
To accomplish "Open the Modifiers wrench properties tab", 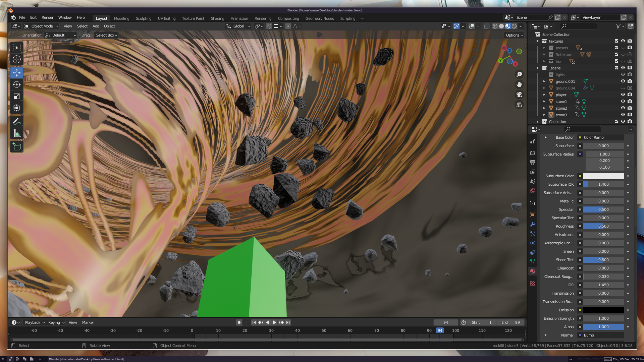I will point(533,224).
